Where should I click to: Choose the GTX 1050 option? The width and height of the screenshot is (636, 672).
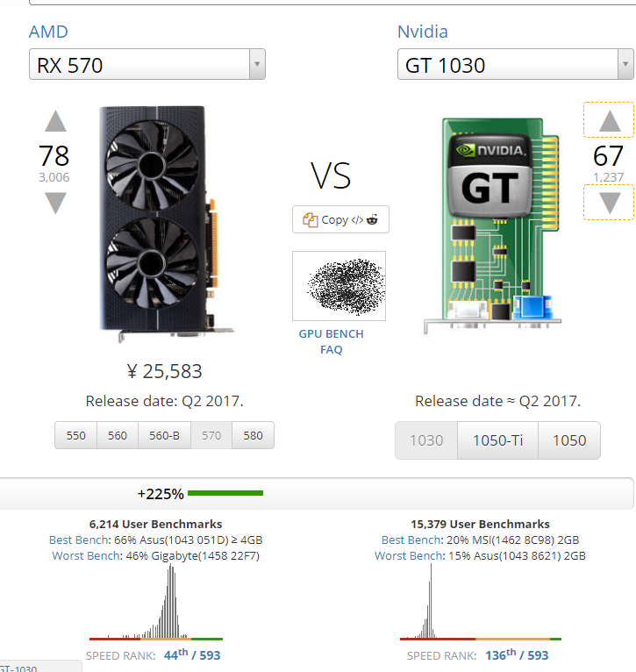tap(568, 440)
